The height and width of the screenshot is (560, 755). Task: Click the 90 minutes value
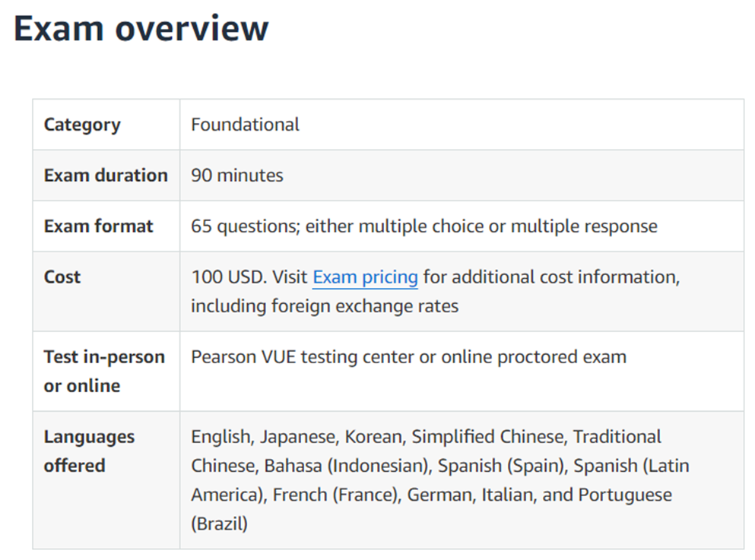(236, 176)
